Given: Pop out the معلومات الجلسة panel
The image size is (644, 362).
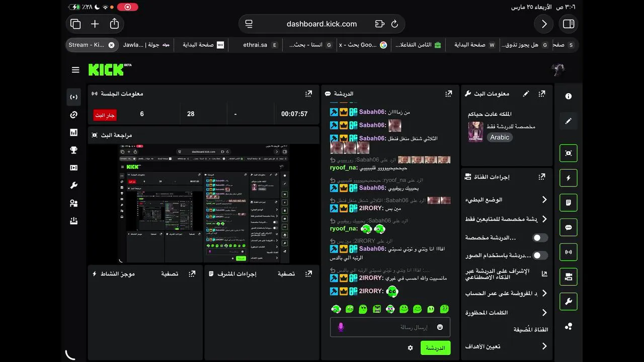Looking at the screenshot, I should click(309, 94).
